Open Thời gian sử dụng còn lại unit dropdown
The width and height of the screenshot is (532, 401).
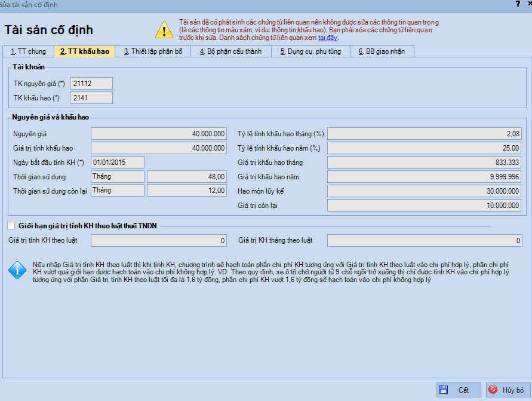click(x=117, y=190)
